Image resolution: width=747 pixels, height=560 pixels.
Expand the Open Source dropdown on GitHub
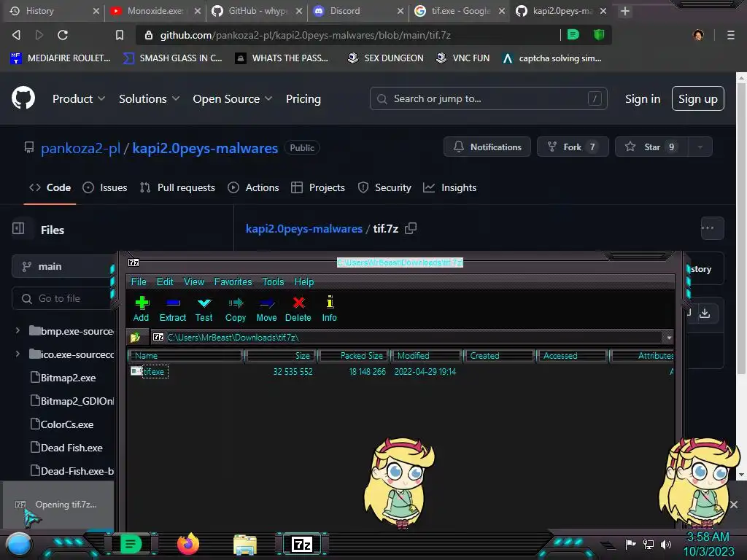coord(233,98)
